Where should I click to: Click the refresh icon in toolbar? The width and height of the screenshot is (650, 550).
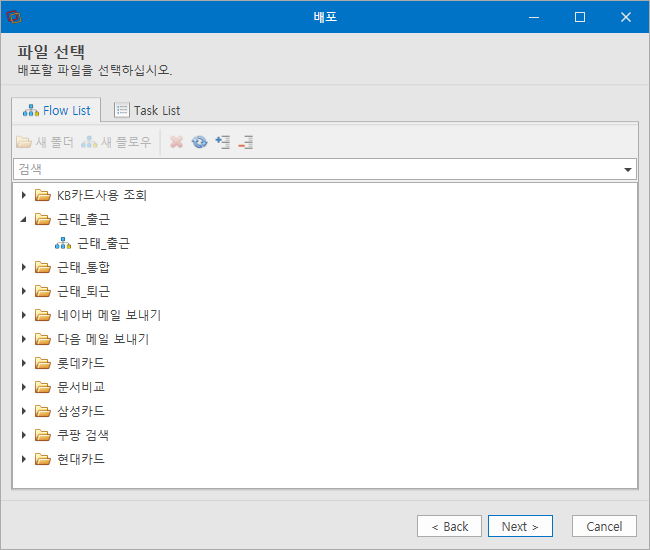(199, 142)
